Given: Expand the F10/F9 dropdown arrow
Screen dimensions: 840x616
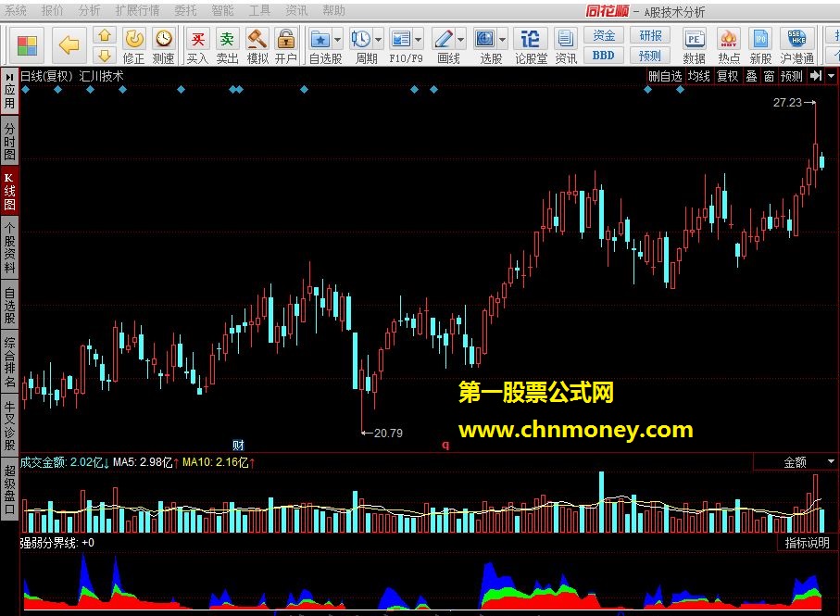Looking at the screenshot, I should 419,40.
